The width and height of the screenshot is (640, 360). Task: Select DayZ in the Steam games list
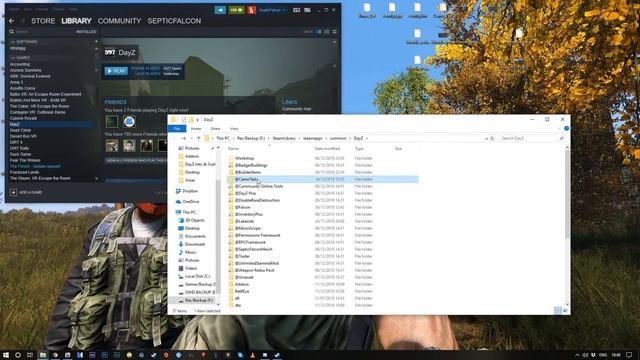51,124
